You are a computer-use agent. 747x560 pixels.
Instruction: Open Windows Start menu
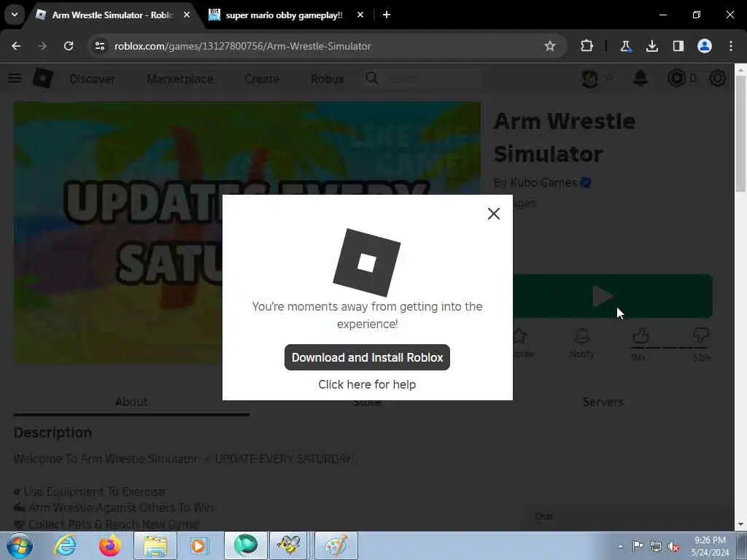click(x=20, y=545)
